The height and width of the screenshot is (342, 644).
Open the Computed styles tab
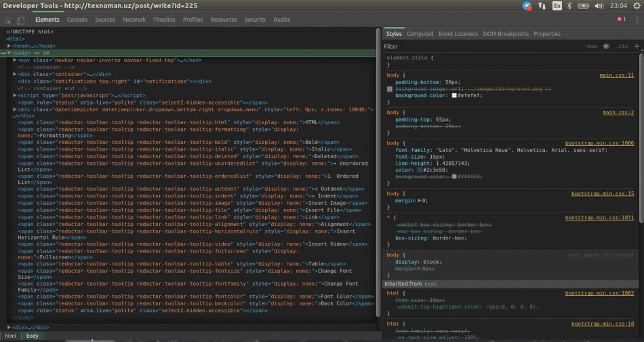coord(420,33)
